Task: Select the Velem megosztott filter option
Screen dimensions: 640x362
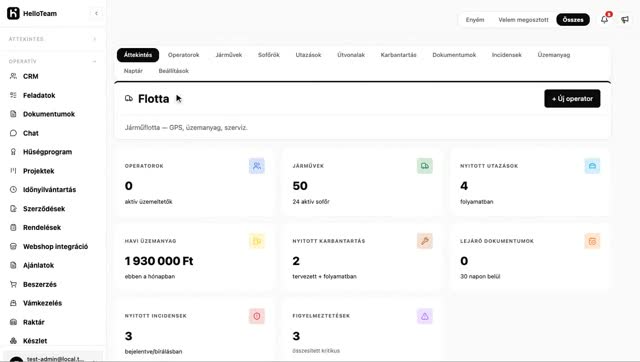Action: click(523, 20)
